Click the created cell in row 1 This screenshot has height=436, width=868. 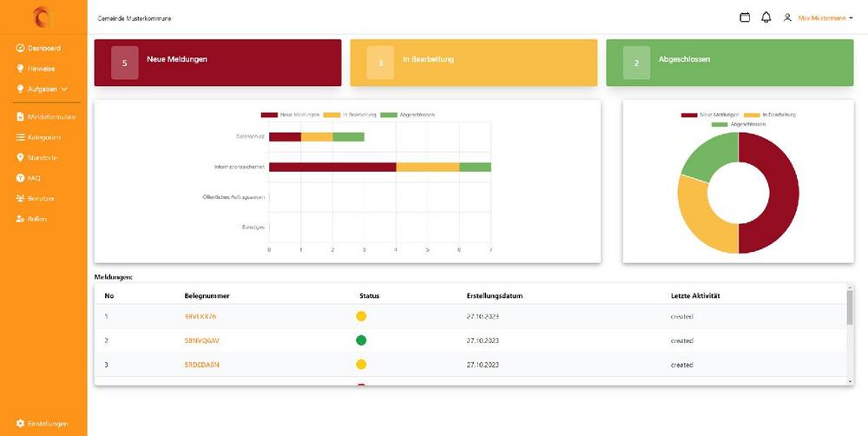[x=682, y=316]
